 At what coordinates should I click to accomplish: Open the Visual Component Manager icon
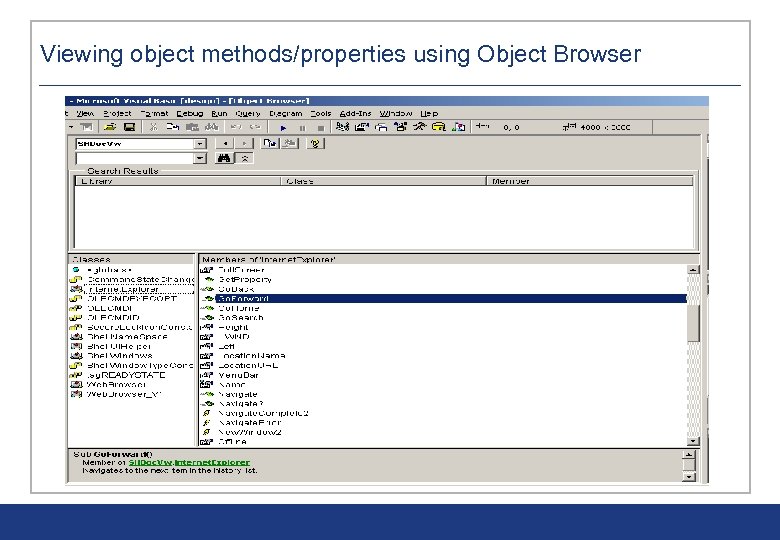click(458, 127)
